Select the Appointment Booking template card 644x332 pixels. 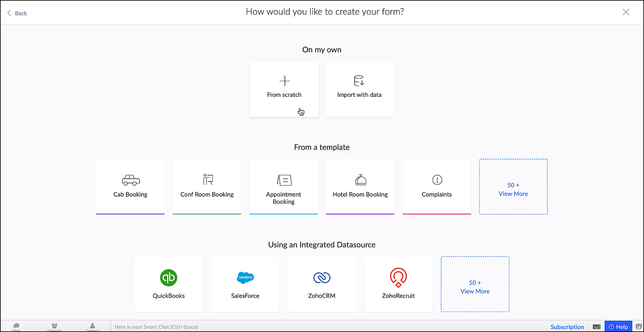(284, 187)
